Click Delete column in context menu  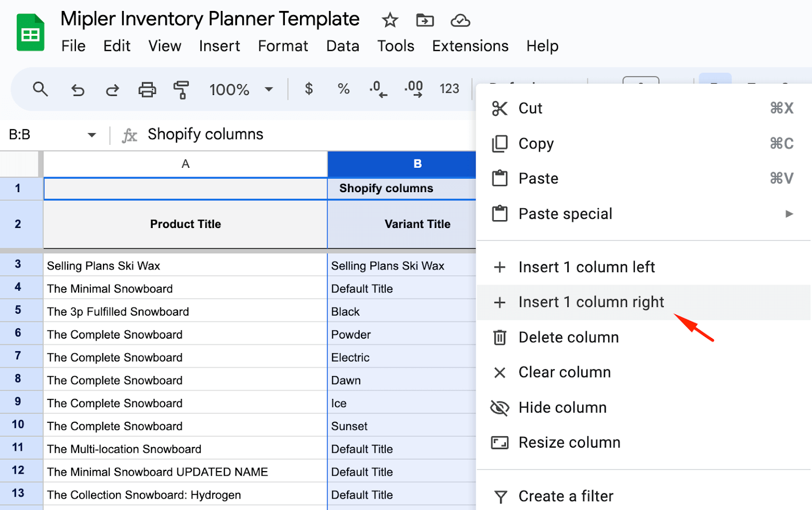[568, 338]
